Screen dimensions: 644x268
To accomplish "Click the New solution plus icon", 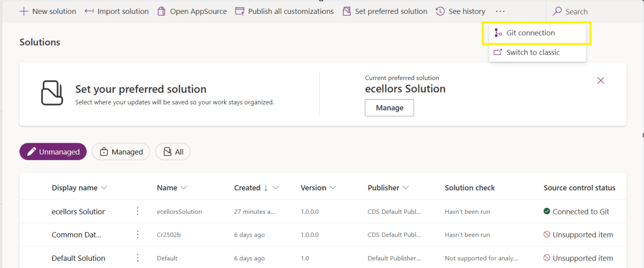I will point(24,11).
